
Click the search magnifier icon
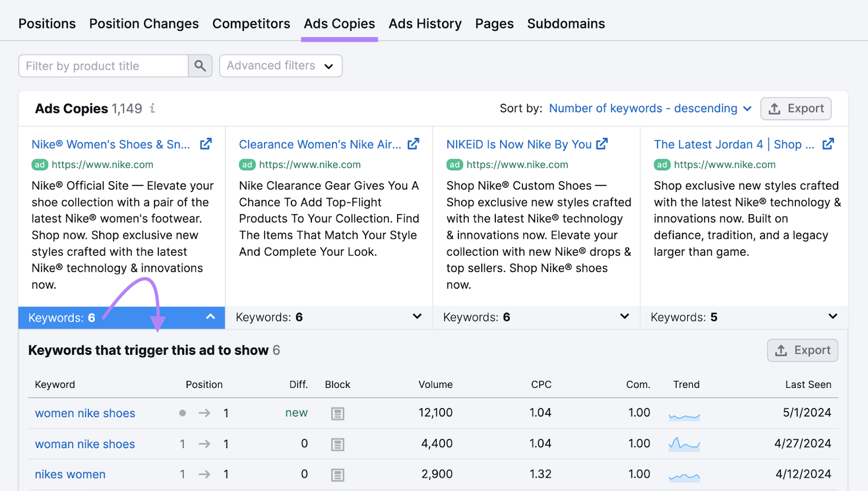coord(200,66)
